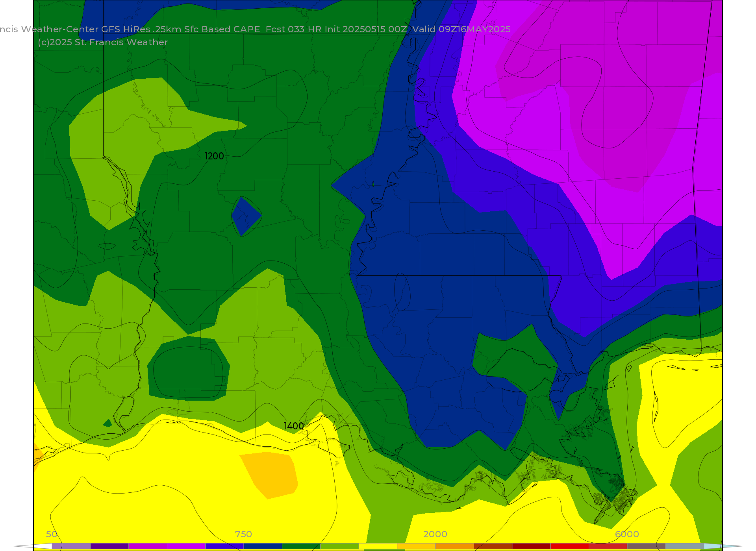Click the colorbar label 50
The image size is (756, 551).
(52, 534)
